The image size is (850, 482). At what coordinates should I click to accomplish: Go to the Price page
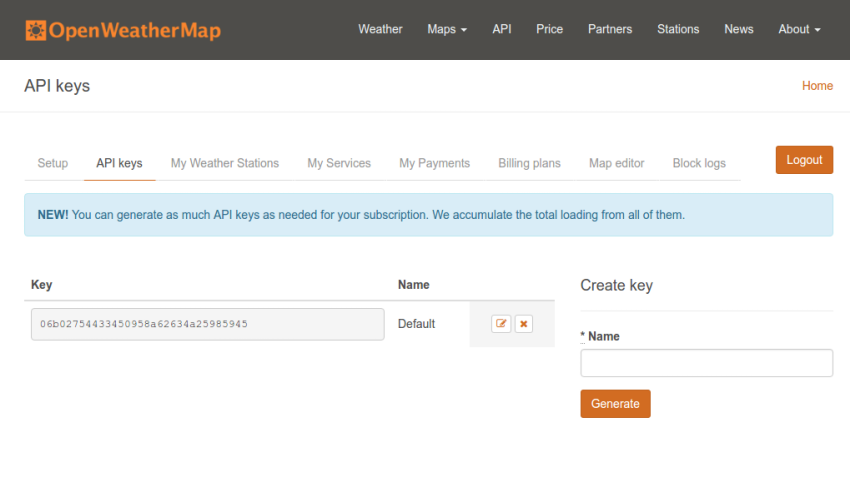(x=549, y=29)
